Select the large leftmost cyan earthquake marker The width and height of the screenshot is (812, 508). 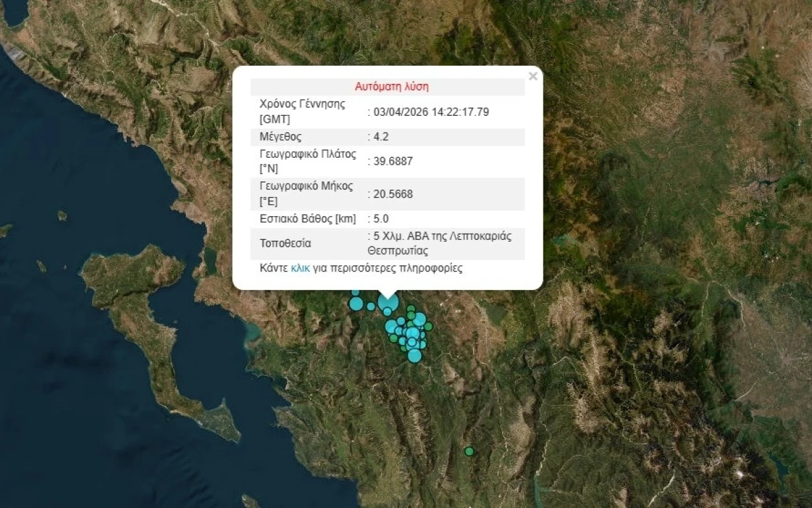(356, 303)
